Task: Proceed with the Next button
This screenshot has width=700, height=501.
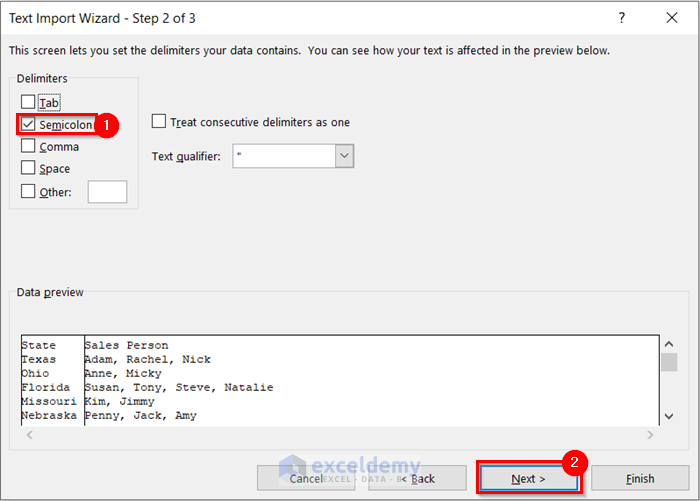Action: 529,479
